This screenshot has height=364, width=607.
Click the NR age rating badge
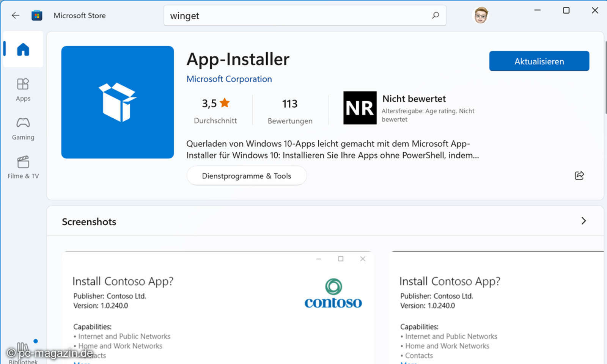360,108
